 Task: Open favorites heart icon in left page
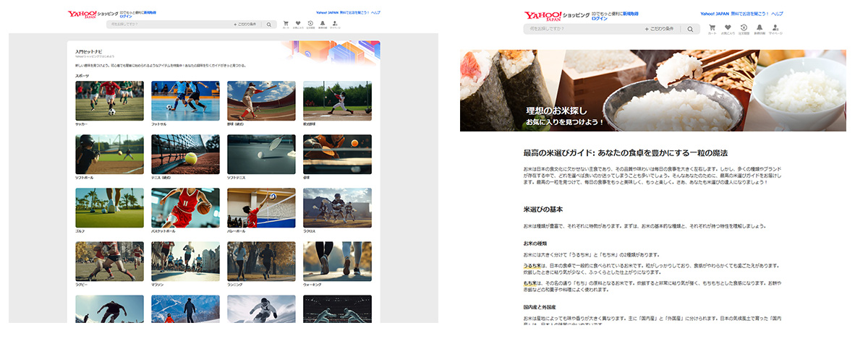[298, 24]
